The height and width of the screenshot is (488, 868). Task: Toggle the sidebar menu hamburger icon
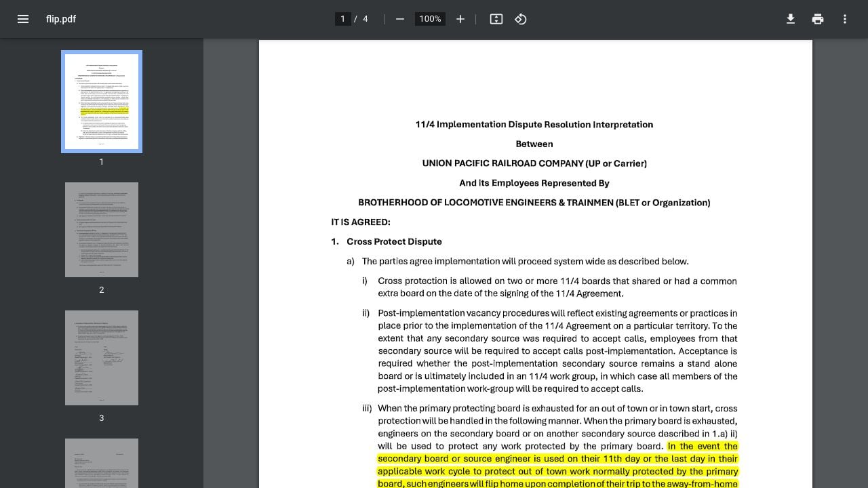click(x=23, y=19)
